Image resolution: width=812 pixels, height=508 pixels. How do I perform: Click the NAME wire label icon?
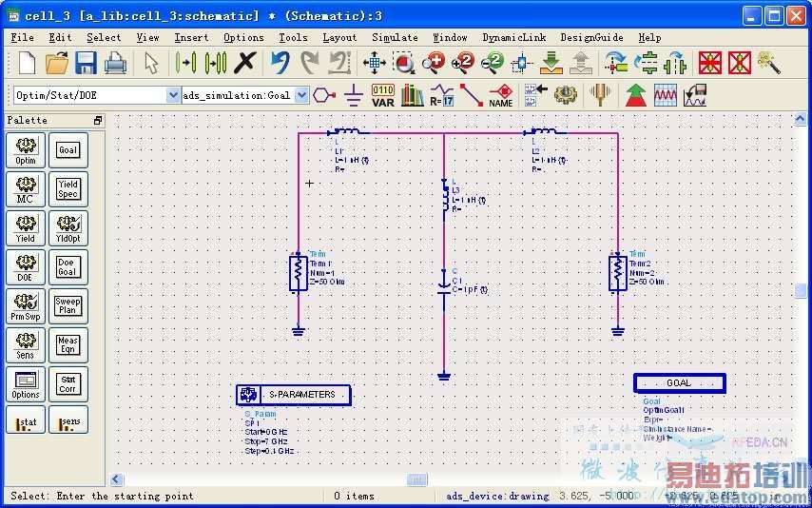(501, 95)
